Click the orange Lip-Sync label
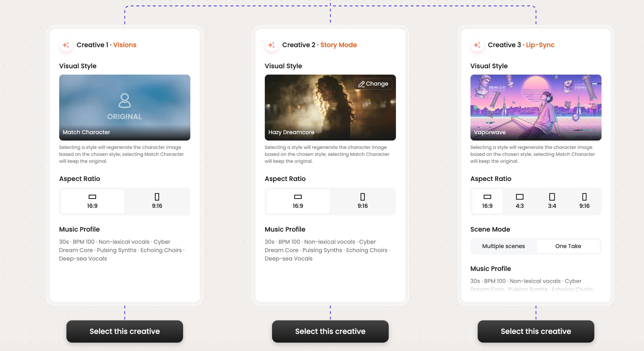Image resolution: width=644 pixels, height=351 pixels. 540,45
